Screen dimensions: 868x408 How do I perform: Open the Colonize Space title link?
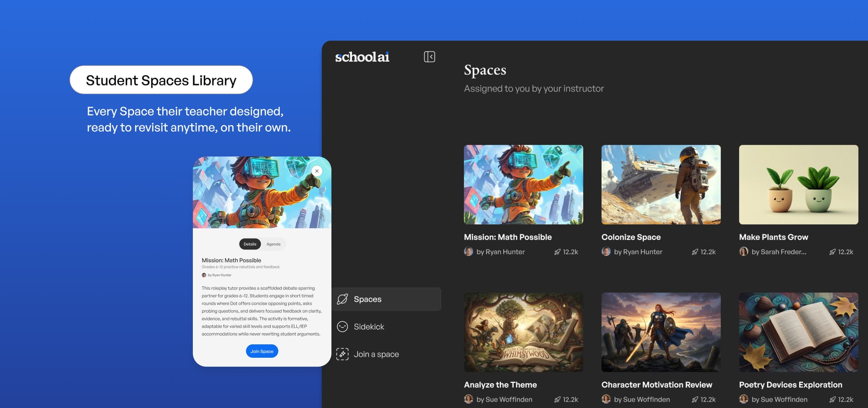tap(631, 237)
